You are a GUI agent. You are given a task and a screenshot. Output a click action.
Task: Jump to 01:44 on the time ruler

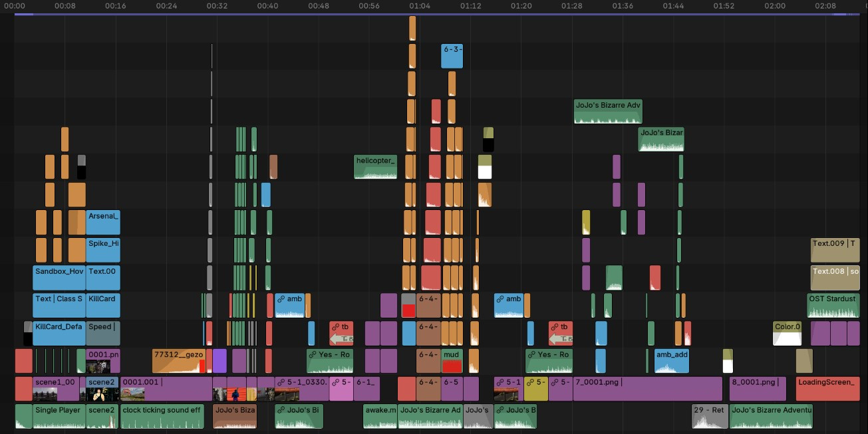click(x=673, y=6)
